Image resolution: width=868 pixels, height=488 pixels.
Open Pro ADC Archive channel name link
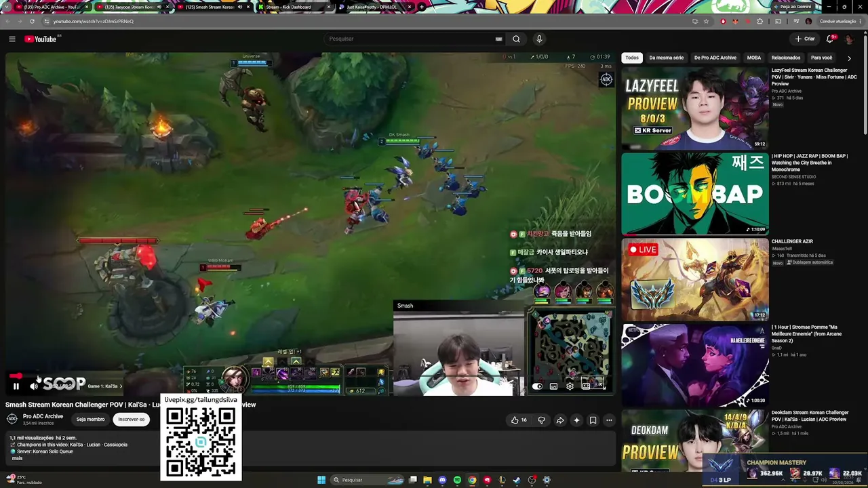43,416
